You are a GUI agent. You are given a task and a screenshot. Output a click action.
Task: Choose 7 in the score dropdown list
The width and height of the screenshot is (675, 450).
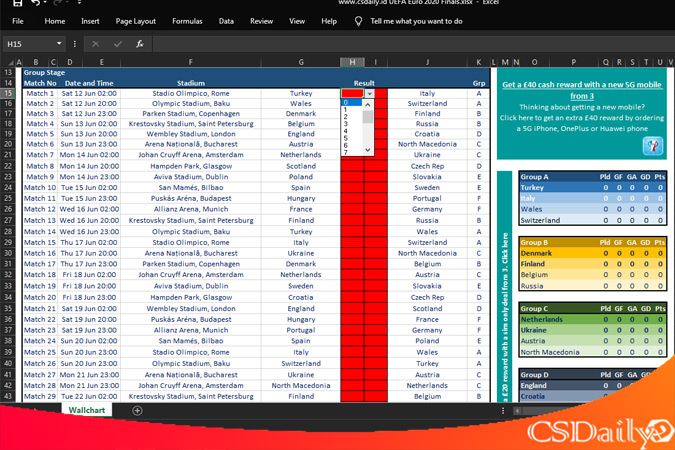tap(352, 152)
